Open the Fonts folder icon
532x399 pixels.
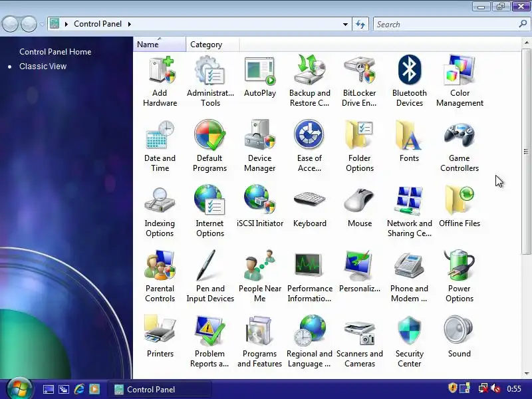coord(409,142)
